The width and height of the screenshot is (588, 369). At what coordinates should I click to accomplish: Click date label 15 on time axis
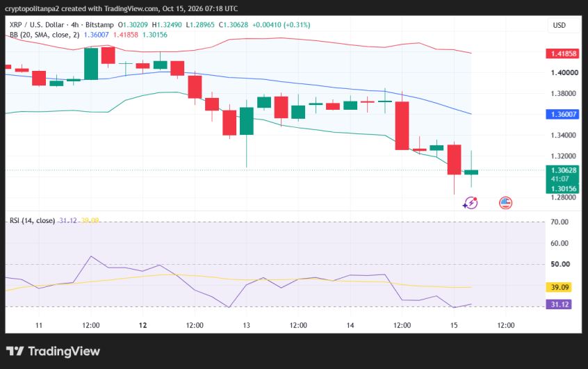454,325
